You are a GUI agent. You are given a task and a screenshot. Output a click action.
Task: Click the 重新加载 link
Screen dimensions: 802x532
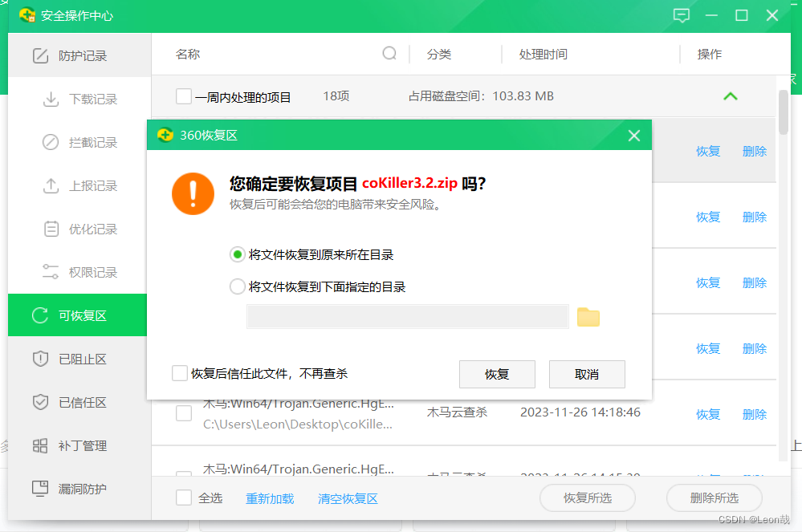[270, 498]
